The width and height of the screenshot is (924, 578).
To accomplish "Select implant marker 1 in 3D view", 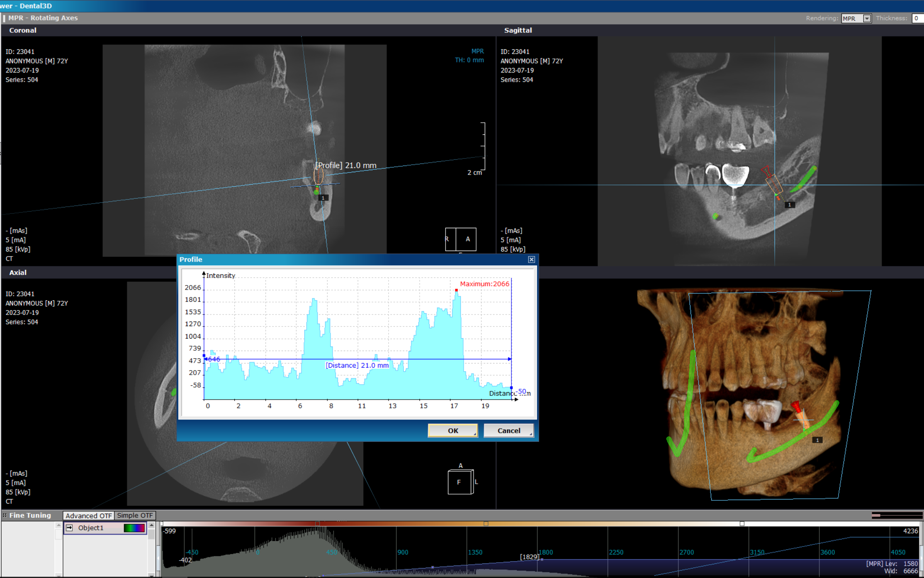I will pyautogui.click(x=817, y=440).
